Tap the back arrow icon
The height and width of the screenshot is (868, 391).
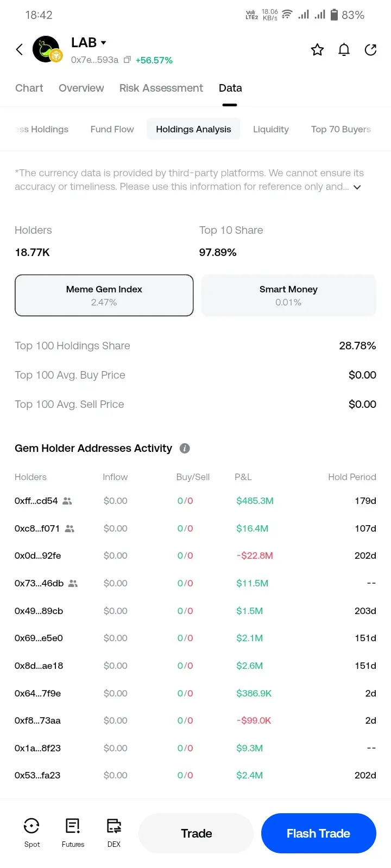tap(19, 50)
